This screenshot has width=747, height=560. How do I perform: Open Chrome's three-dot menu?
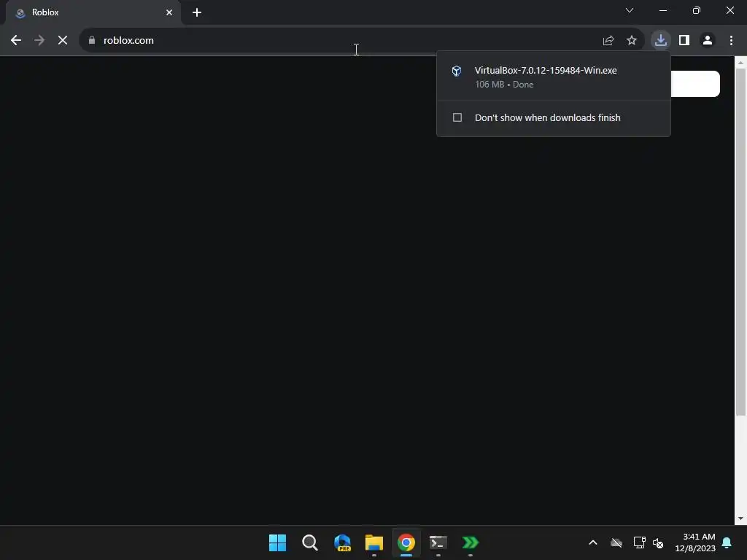[x=731, y=41]
